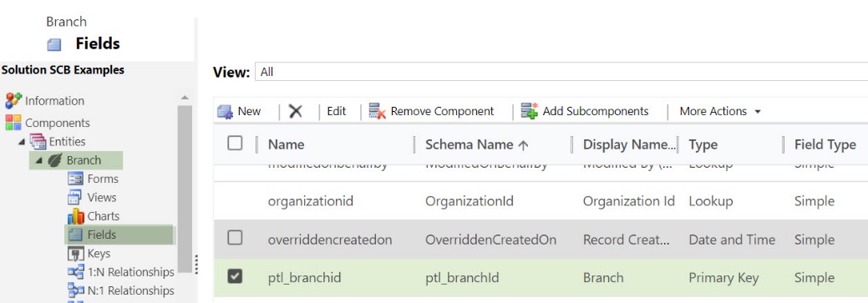Collapse the Entities tree node
The height and width of the screenshot is (303, 868).
pos(22,142)
